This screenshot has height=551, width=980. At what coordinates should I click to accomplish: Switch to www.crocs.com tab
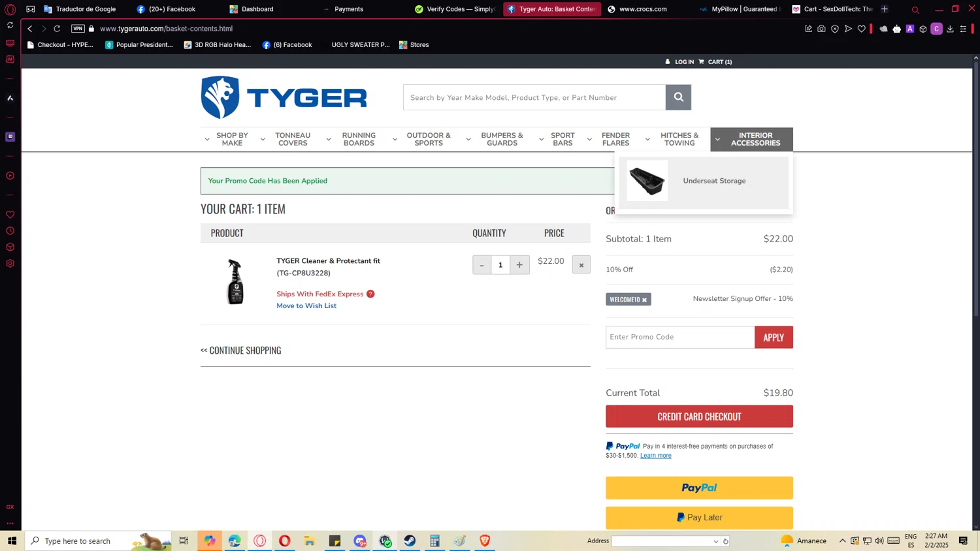click(643, 9)
